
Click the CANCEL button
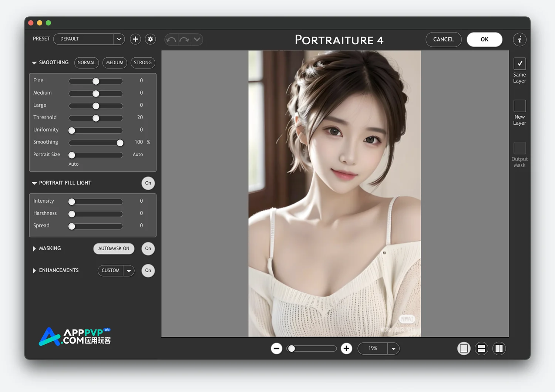444,40
